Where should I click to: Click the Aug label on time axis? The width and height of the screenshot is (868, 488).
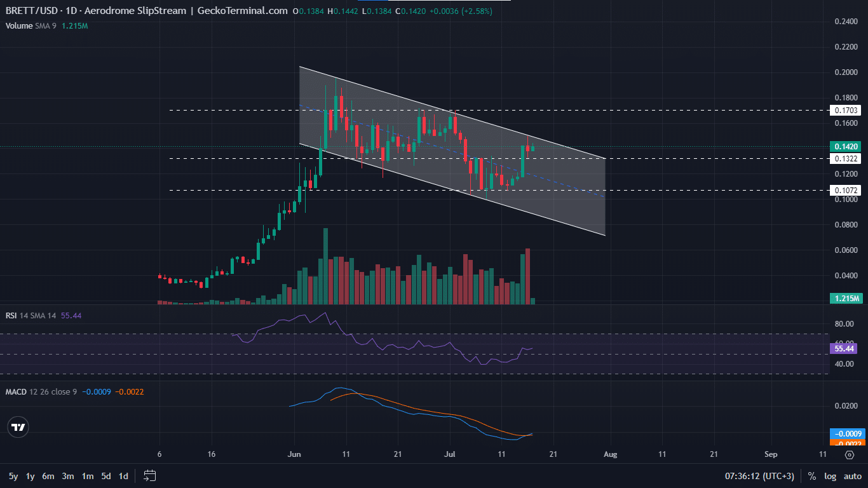[x=610, y=454]
